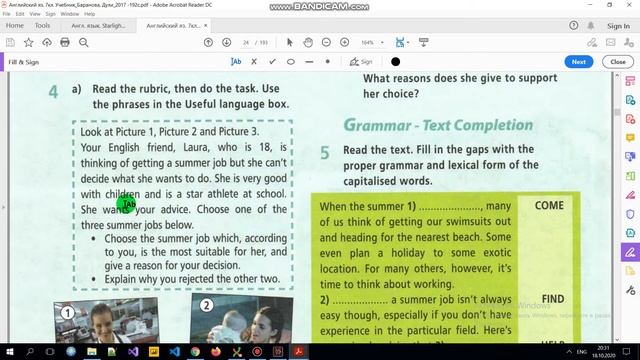Open Redact tool in right pane

pos(630,195)
